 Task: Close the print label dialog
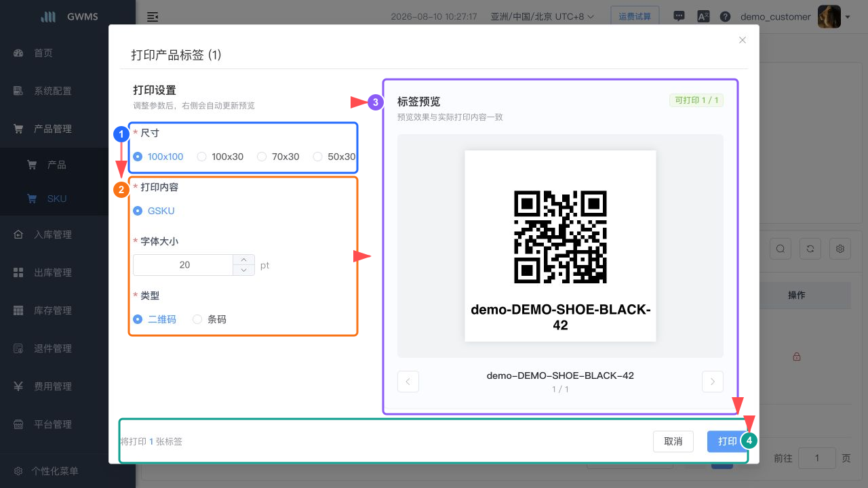[x=743, y=40]
